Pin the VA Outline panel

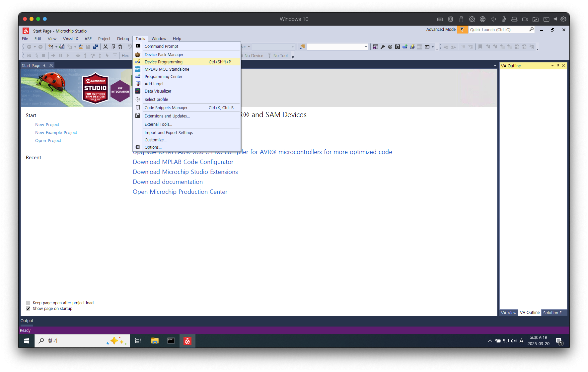558,66
